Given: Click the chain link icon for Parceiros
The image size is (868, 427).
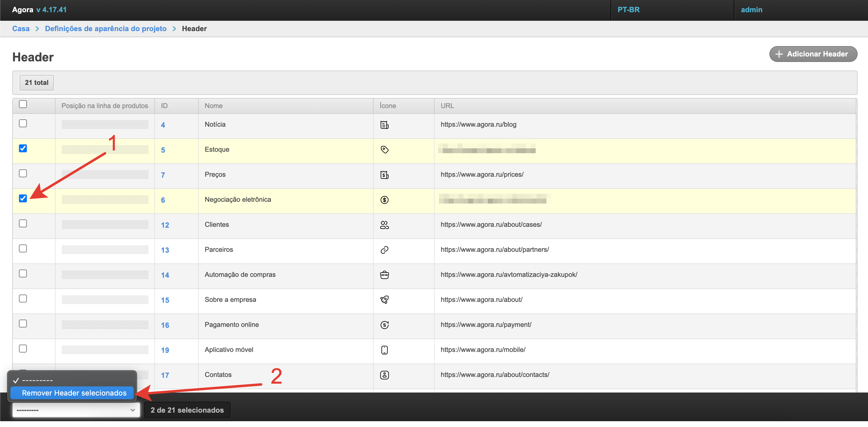Looking at the screenshot, I should (x=384, y=250).
